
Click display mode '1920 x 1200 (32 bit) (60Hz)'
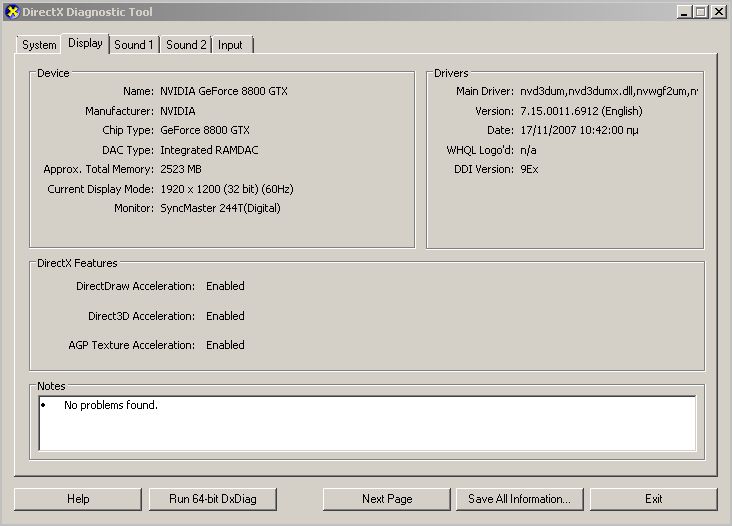click(227, 189)
